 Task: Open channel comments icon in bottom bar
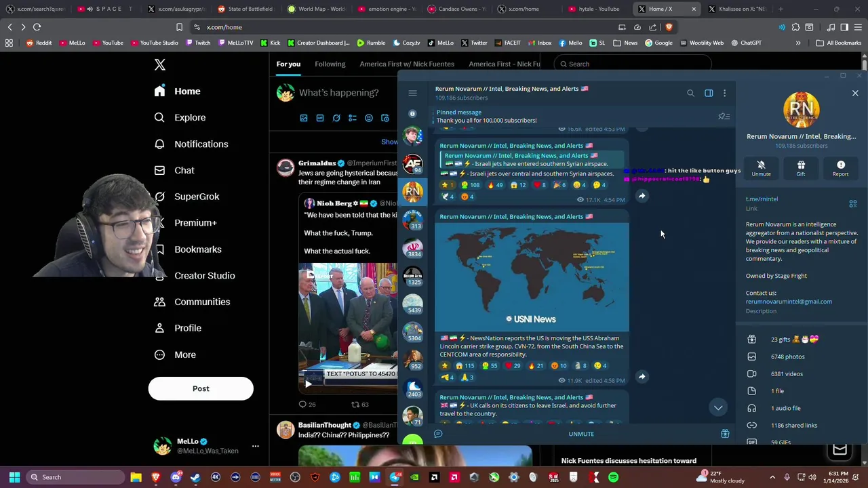click(x=438, y=434)
